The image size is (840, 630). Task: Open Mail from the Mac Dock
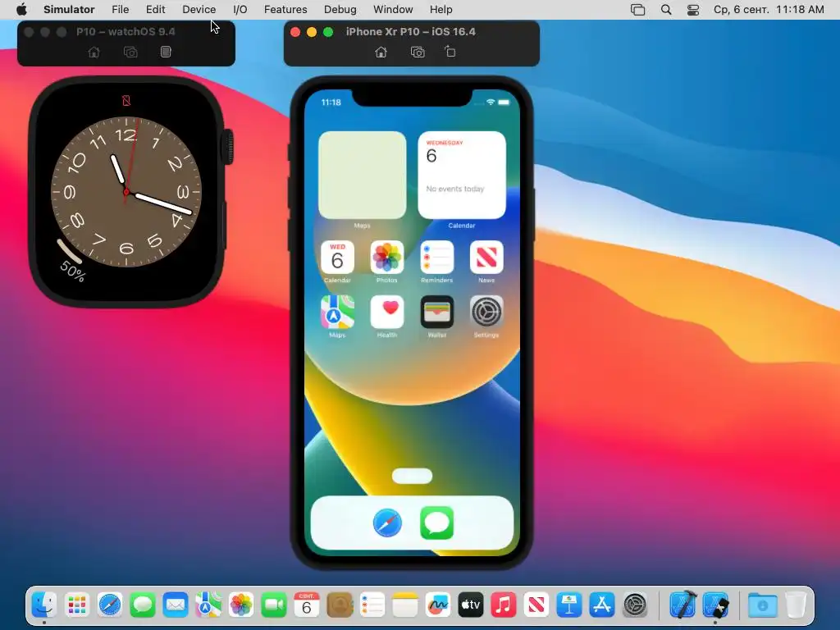pyautogui.click(x=176, y=605)
